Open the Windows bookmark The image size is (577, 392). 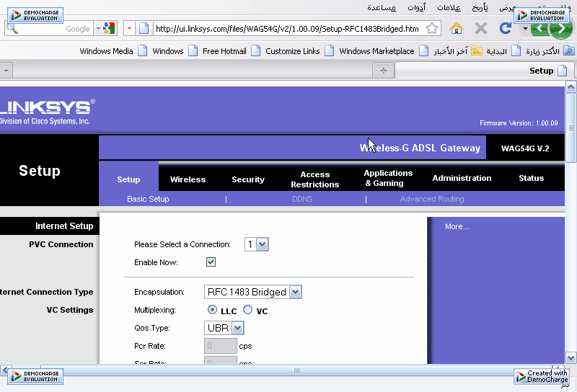coord(175,51)
